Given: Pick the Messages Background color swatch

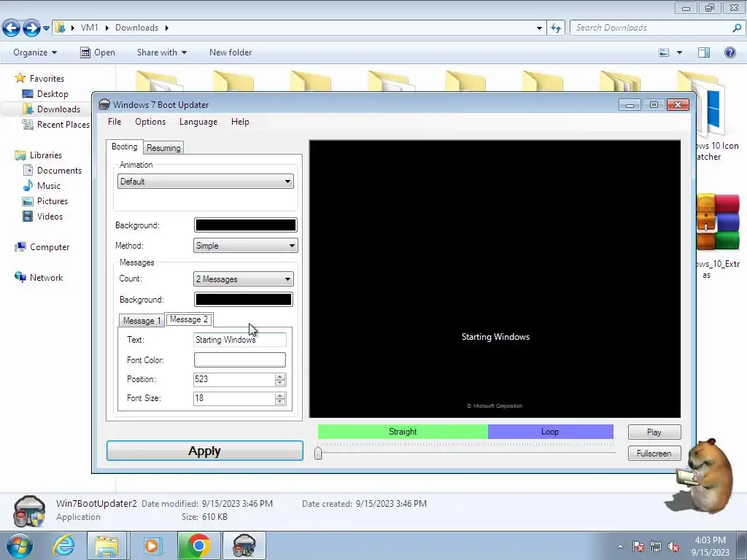Looking at the screenshot, I should point(244,299).
